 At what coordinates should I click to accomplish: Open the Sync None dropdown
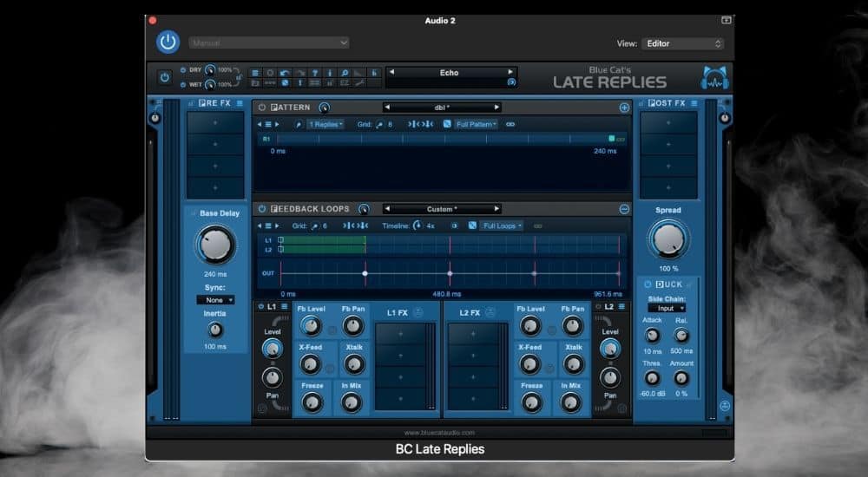tap(215, 300)
